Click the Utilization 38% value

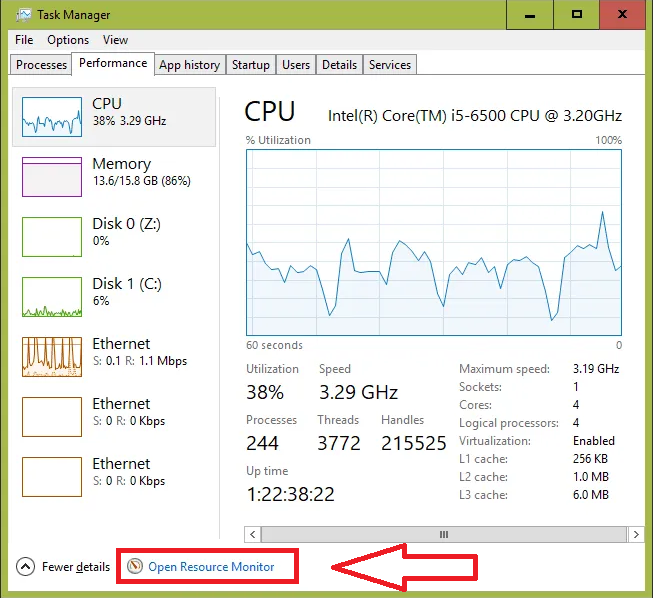(x=265, y=392)
